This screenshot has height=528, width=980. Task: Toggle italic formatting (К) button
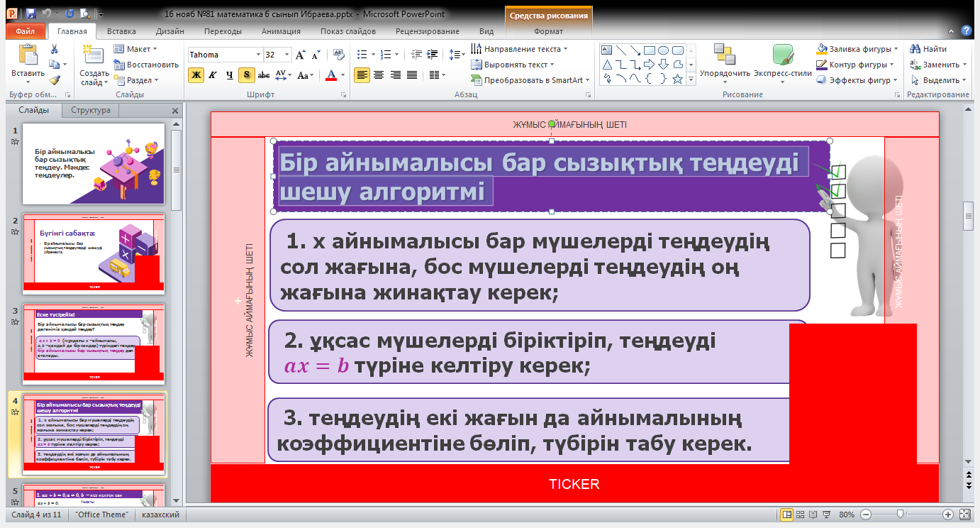pyautogui.click(x=212, y=75)
